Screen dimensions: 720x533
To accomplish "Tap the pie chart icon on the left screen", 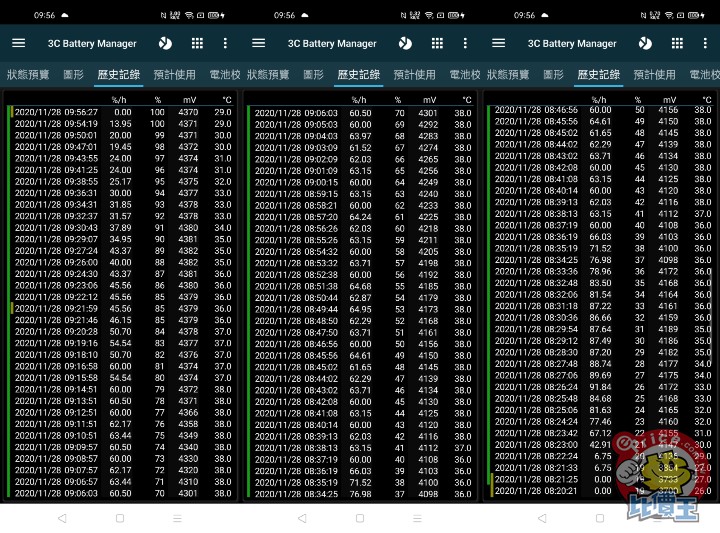I will (165, 43).
